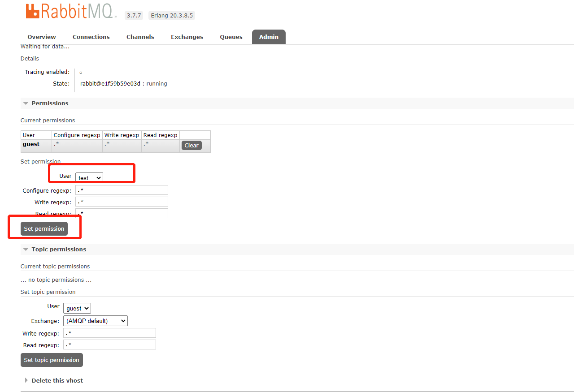The image size is (574, 392).
Task: Switch to the Connections tab
Action: (x=91, y=37)
